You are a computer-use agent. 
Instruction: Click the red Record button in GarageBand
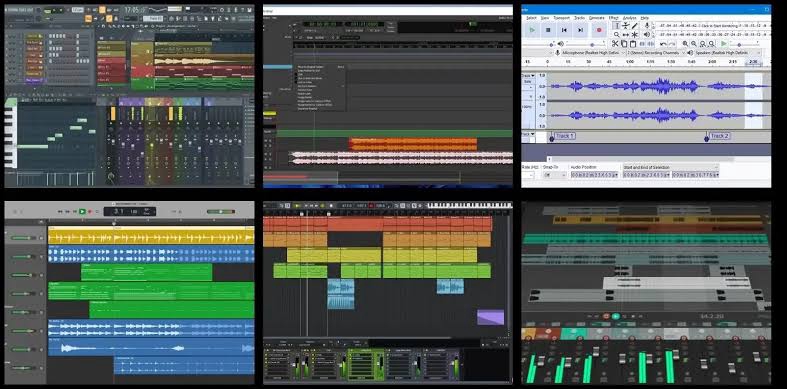[90, 212]
